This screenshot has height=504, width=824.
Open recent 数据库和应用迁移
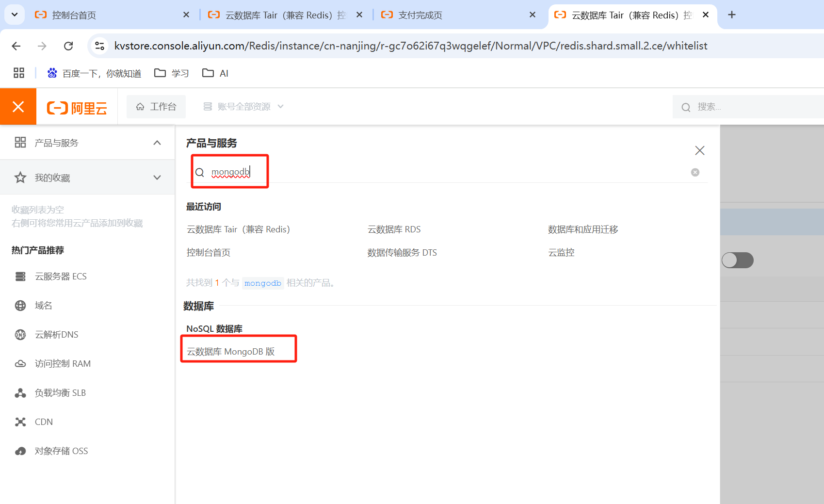(x=583, y=229)
